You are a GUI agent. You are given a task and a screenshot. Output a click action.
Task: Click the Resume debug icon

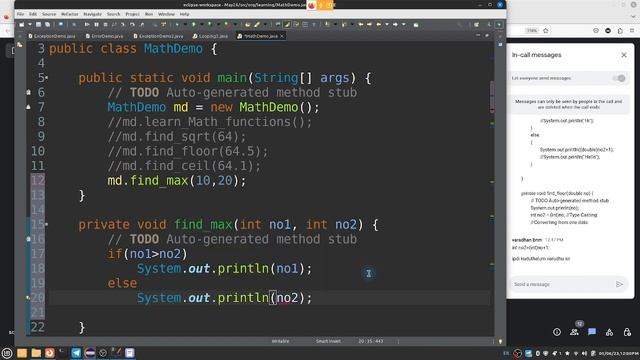(x=87, y=24)
